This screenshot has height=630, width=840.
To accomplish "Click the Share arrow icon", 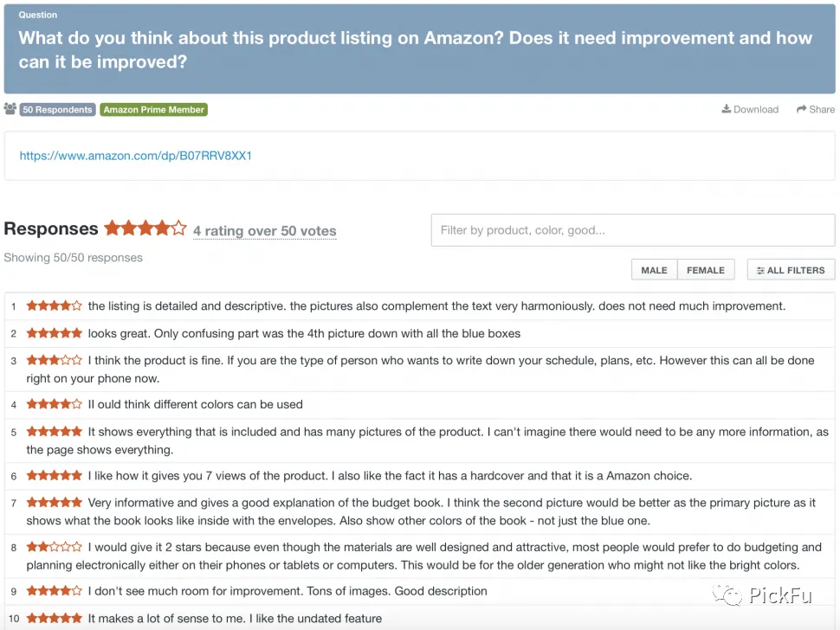I will tap(801, 109).
